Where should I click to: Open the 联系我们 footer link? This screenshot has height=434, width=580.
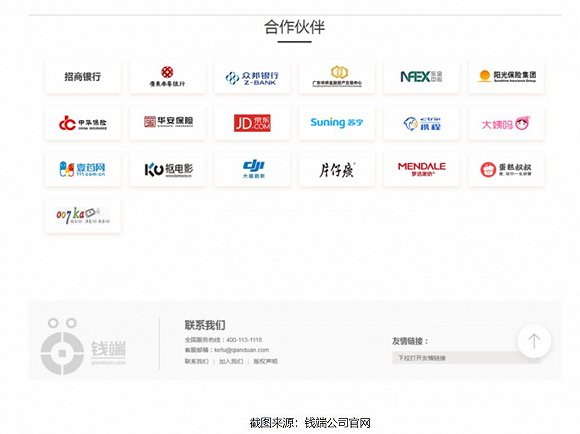point(197,361)
